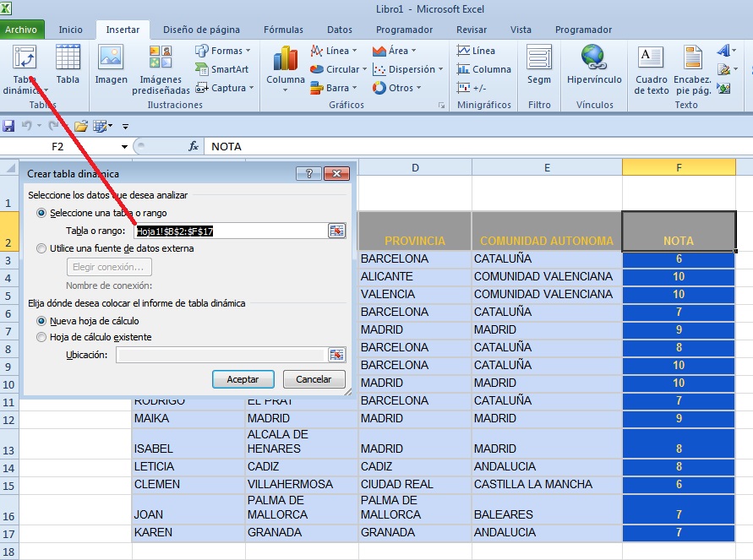Viewport: 753px width, 560px height.
Task: Open Imágenes prediseñadas clip art
Action: (x=161, y=69)
